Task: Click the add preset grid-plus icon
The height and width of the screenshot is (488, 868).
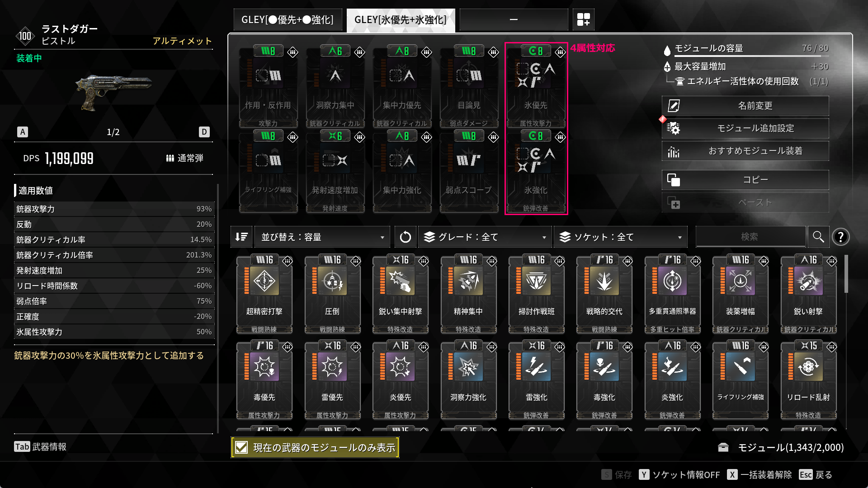Action: [583, 20]
